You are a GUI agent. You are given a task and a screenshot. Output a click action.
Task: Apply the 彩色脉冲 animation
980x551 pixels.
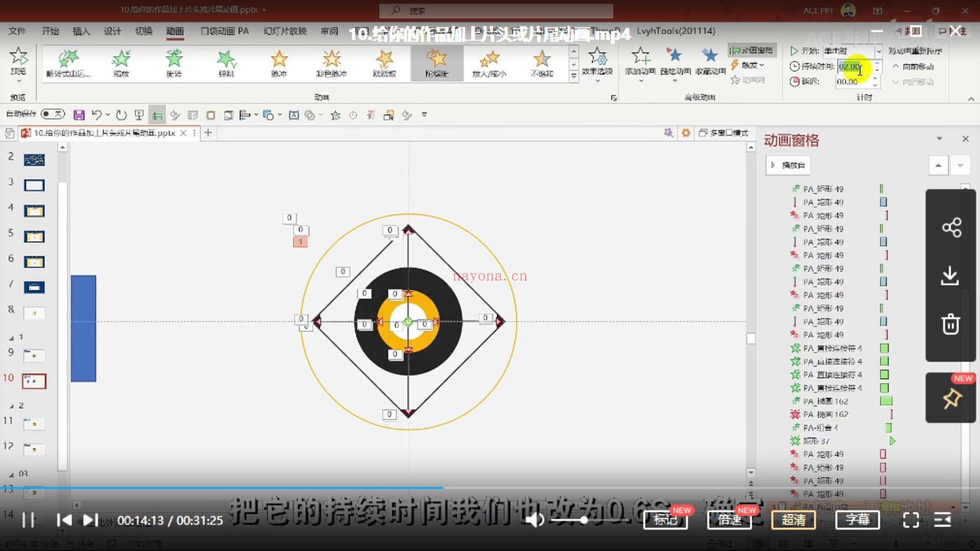[331, 63]
